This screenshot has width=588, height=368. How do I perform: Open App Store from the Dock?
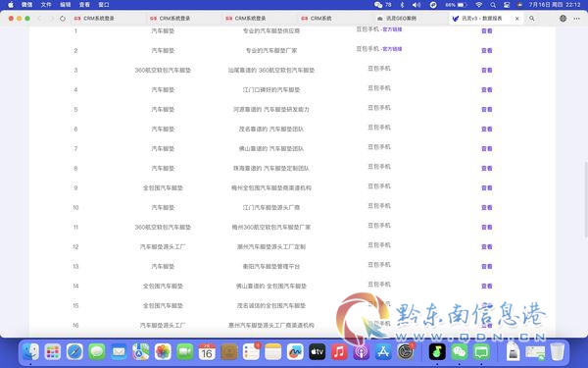tap(383, 352)
